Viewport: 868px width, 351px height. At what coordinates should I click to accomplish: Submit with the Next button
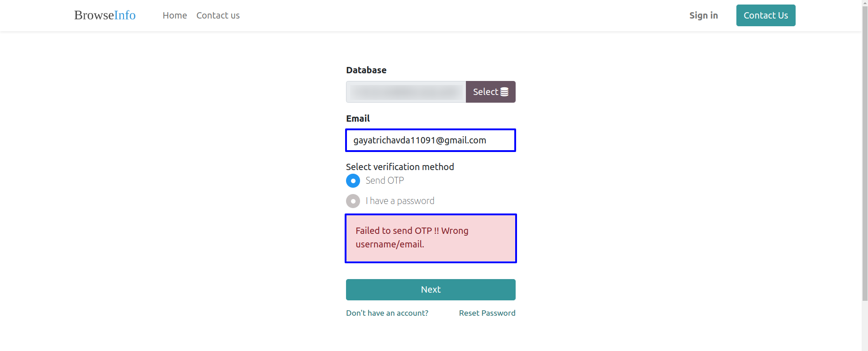(431, 289)
